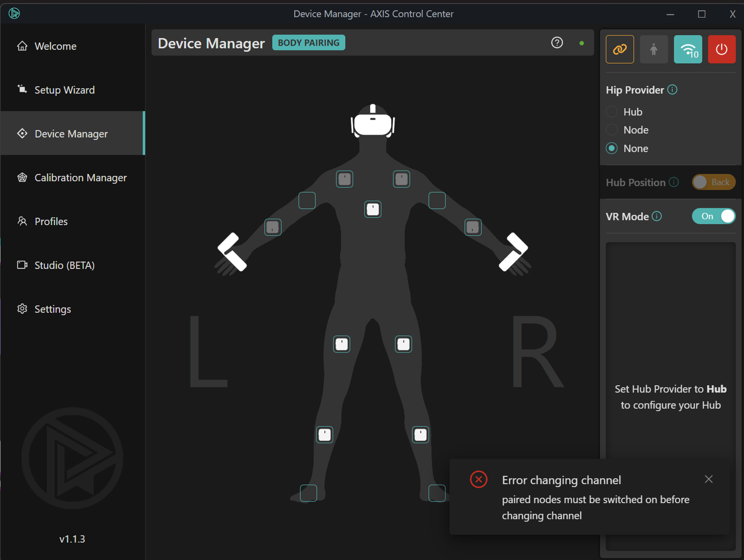Viewport: 744px width, 560px height.
Task: Click the Hip Provider info icon
Action: coord(672,90)
